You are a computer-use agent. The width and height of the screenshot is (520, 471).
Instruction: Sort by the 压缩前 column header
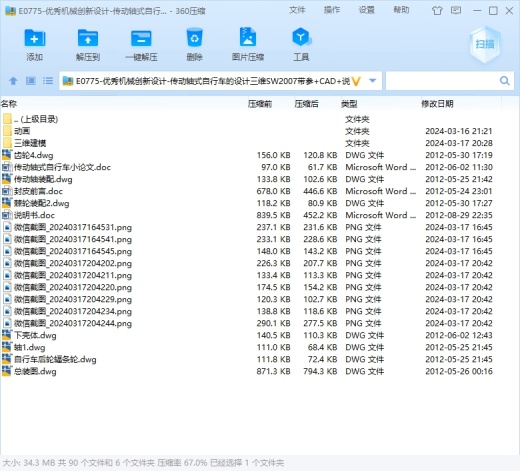coord(260,104)
